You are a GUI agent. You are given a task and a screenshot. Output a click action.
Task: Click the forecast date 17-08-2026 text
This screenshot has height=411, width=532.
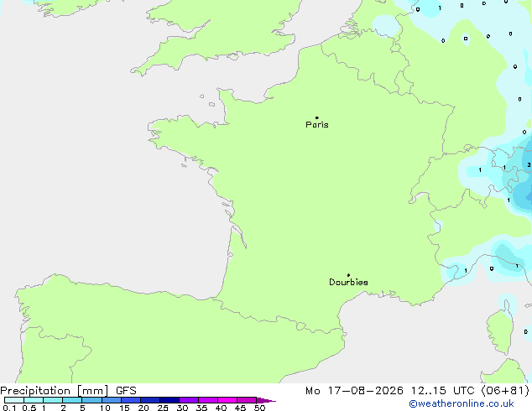[365, 391]
